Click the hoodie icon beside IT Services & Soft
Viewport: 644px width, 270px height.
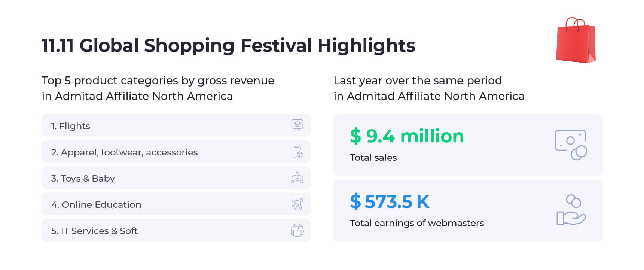pos(297,230)
